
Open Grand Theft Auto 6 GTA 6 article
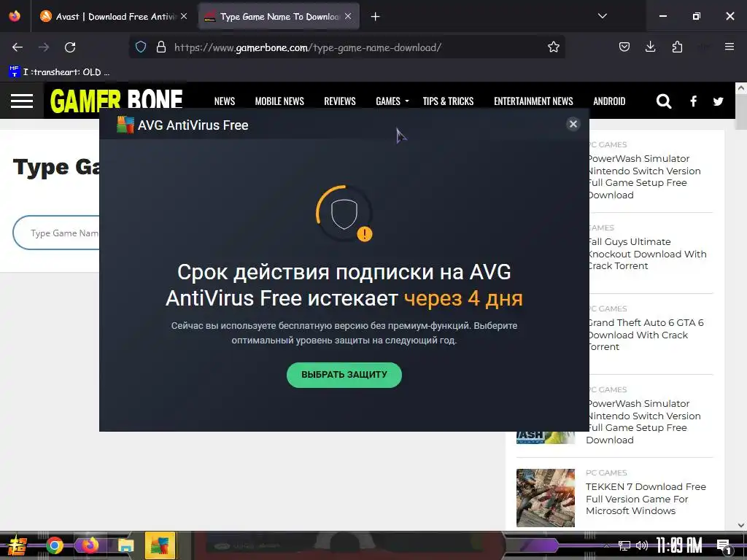point(645,335)
